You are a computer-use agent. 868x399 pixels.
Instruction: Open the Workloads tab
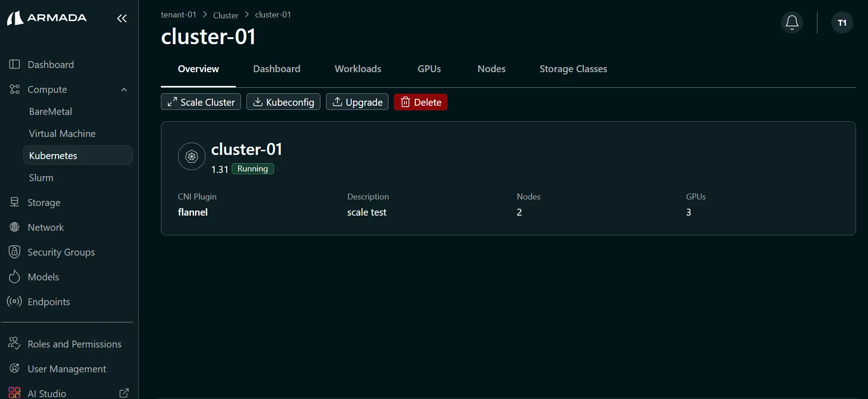358,69
